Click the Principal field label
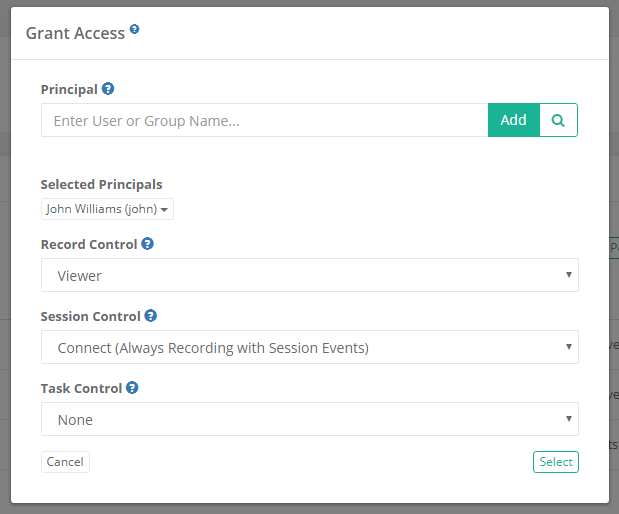 click(x=69, y=89)
